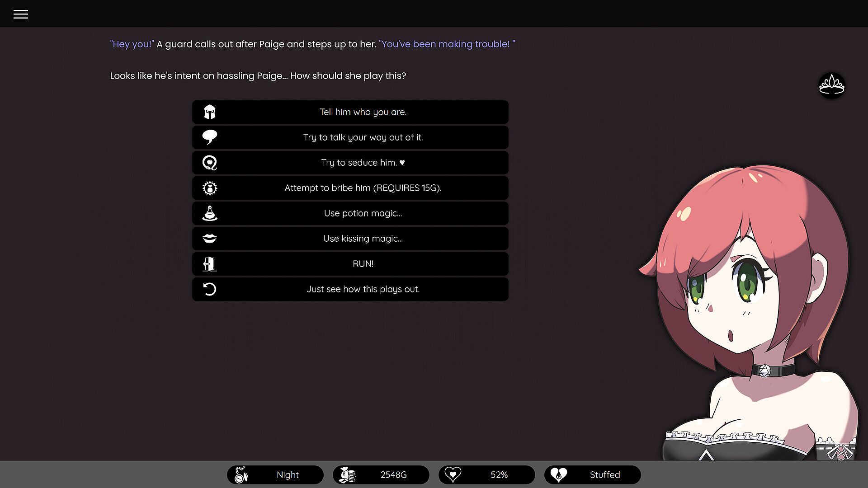Click the Stuffed status indicator
Viewport: 868px width, 488px height.
[593, 475]
